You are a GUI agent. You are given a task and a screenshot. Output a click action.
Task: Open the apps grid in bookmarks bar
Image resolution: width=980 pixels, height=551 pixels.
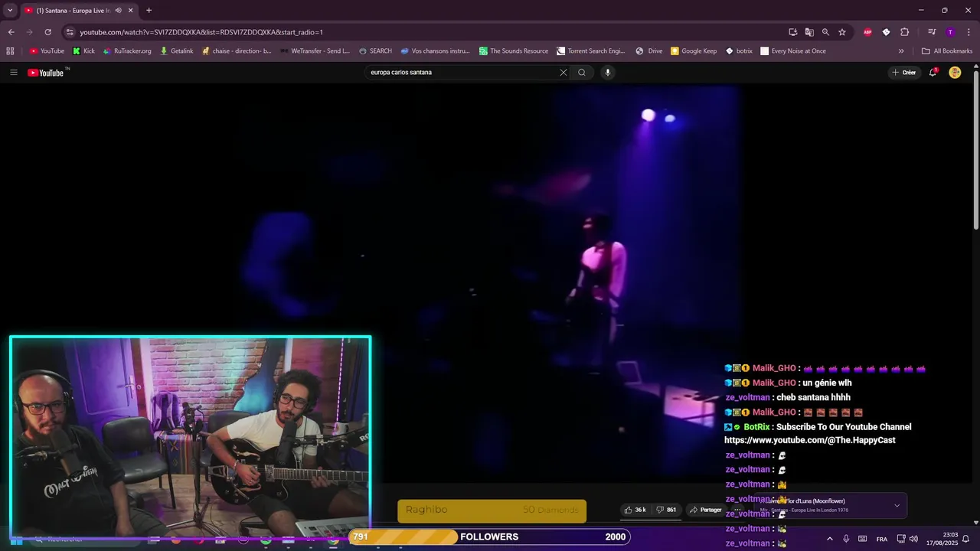pos(10,51)
